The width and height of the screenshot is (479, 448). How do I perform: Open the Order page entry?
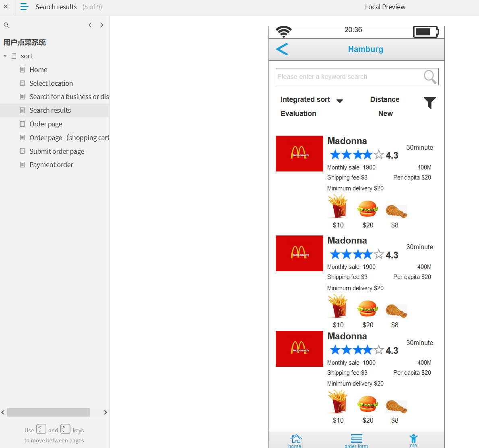click(46, 124)
